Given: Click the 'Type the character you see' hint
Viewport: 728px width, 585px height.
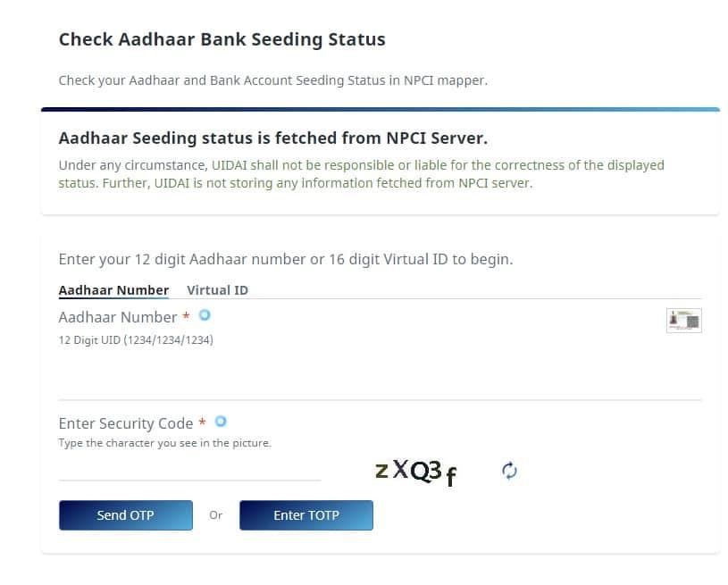Looking at the screenshot, I should (165, 443).
